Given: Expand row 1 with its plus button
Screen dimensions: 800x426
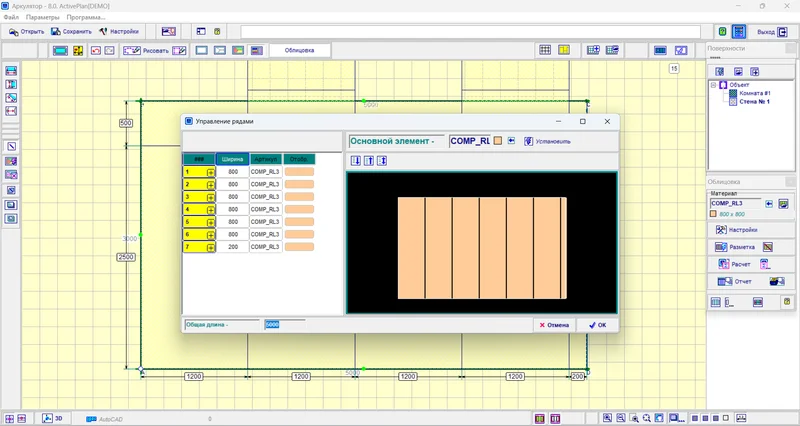Looking at the screenshot, I should coord(211,172).
